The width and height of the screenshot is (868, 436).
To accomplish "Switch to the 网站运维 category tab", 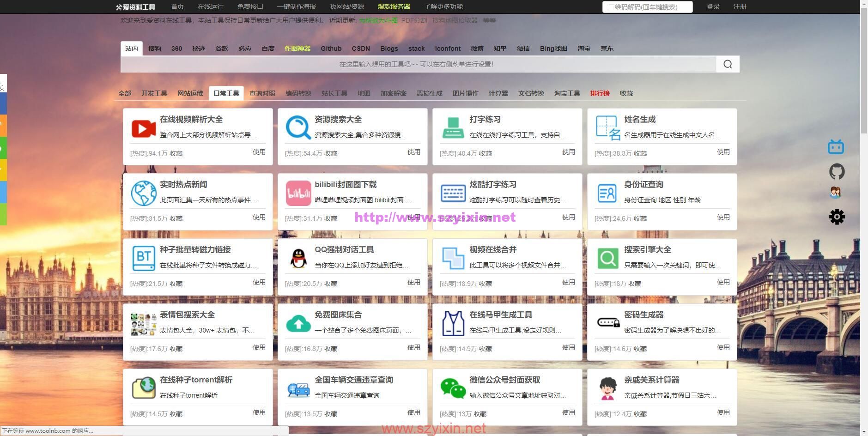I will [190, 93].
